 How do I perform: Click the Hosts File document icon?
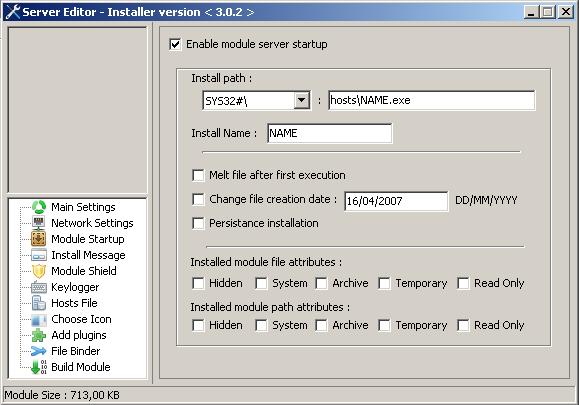tap(39, 303)
